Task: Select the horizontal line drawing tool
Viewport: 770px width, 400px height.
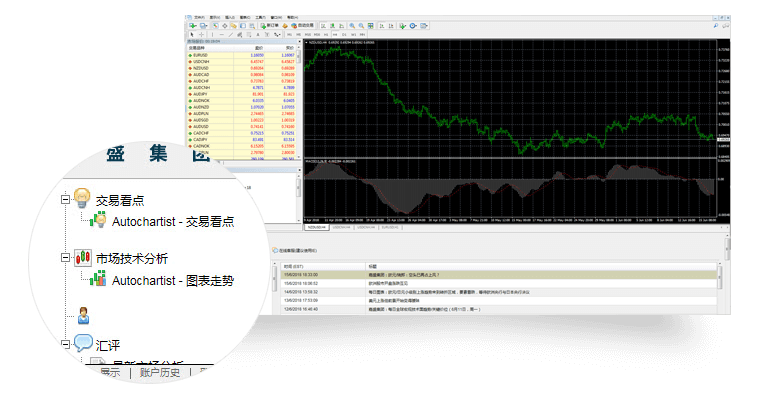Action: [x=222, y=34]
